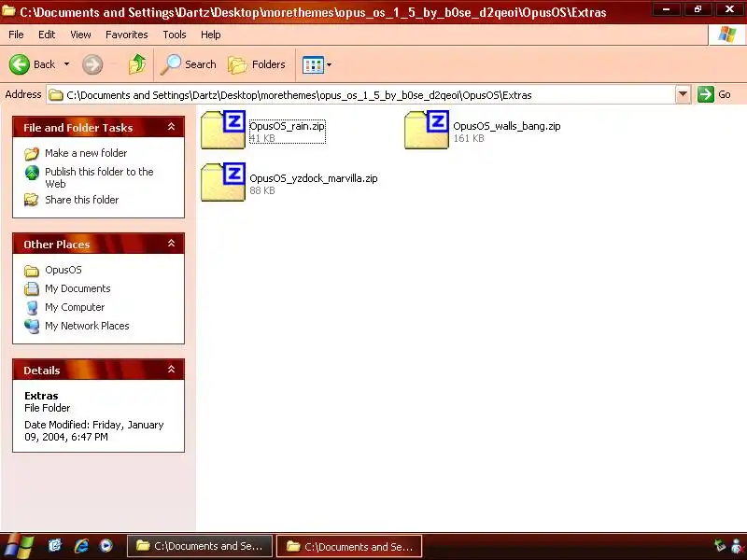Open the Tools menu
Image resolution: width=747 pixels, height=560 pixels.
pyautogui.click(x=175, y=35)
